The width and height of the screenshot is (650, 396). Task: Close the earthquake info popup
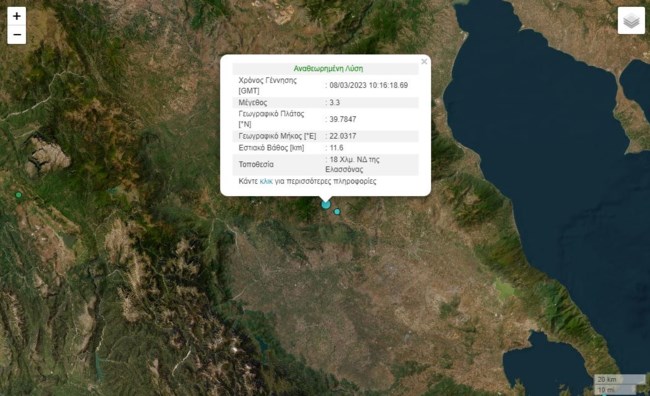click(x=424, y=62)
